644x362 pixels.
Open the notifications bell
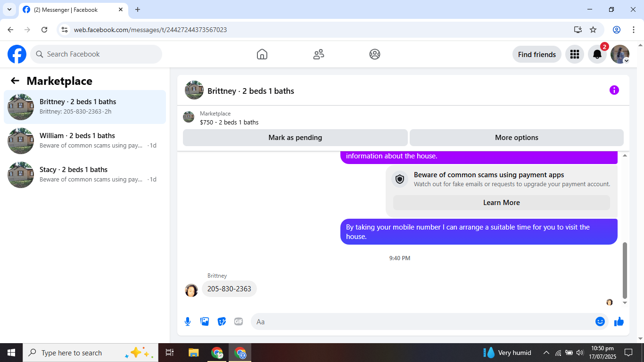tap(597, 54)
